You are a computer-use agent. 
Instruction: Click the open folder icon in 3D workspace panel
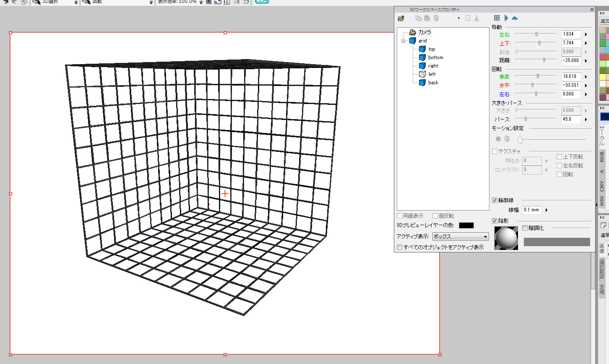[x=401, y=18]
